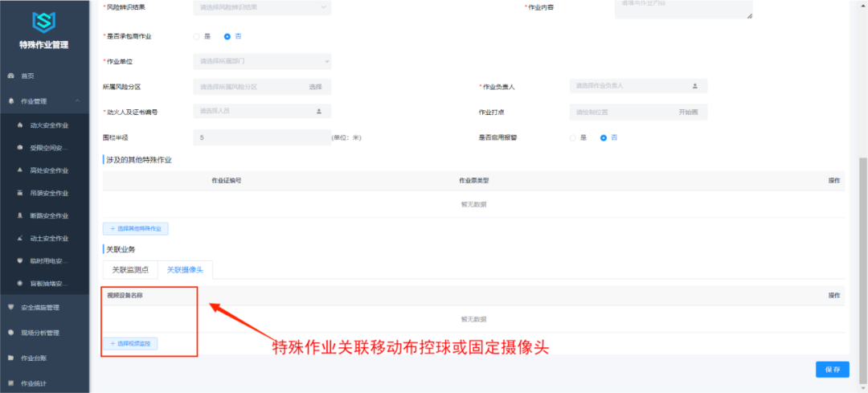Click the icon beside 吊装安全作业

tap(20, 193)
